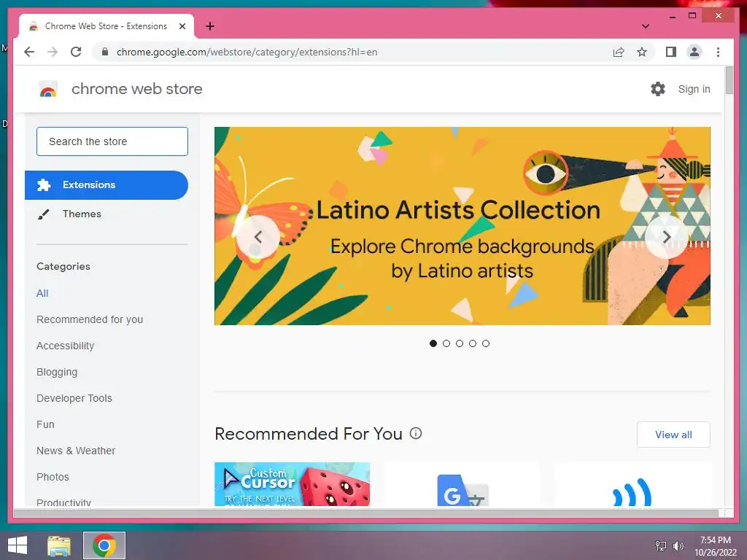Open the browser side panel

coord(671,52)
